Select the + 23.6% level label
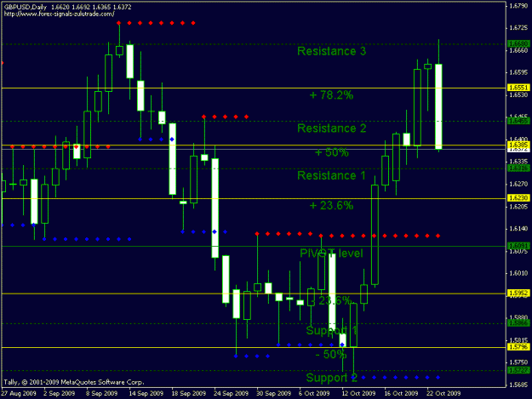532x399 pixels. click(x=331, y=205)
